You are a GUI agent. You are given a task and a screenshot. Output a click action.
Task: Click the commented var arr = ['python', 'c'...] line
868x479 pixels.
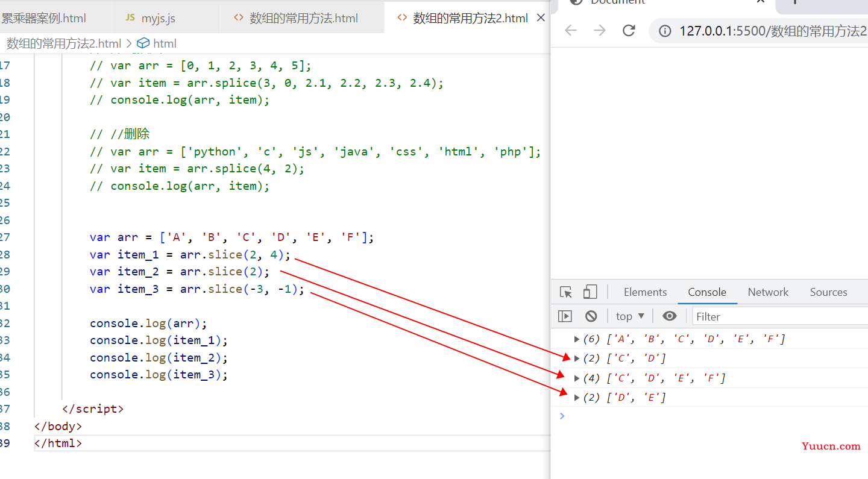[x=316, y=152]
